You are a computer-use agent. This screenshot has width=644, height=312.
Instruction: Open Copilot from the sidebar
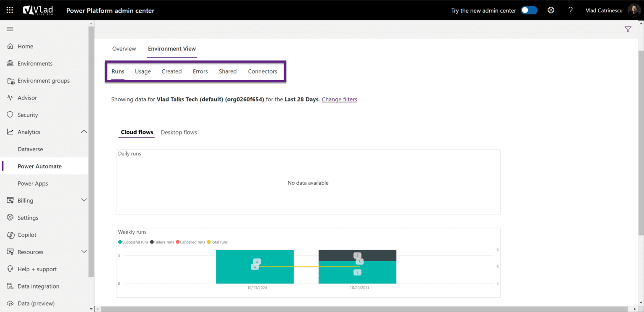(x=9, y=235)
